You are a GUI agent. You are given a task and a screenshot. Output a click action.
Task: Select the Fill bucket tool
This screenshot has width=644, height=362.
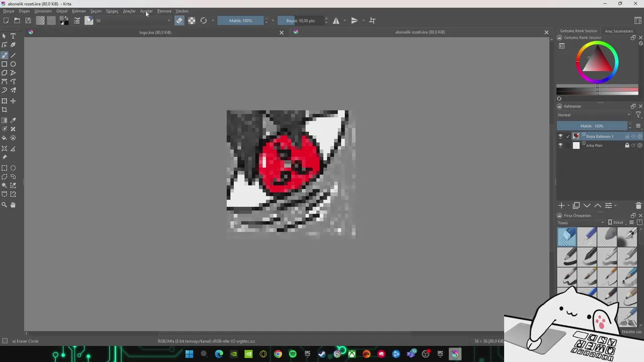tap(5, 138)
